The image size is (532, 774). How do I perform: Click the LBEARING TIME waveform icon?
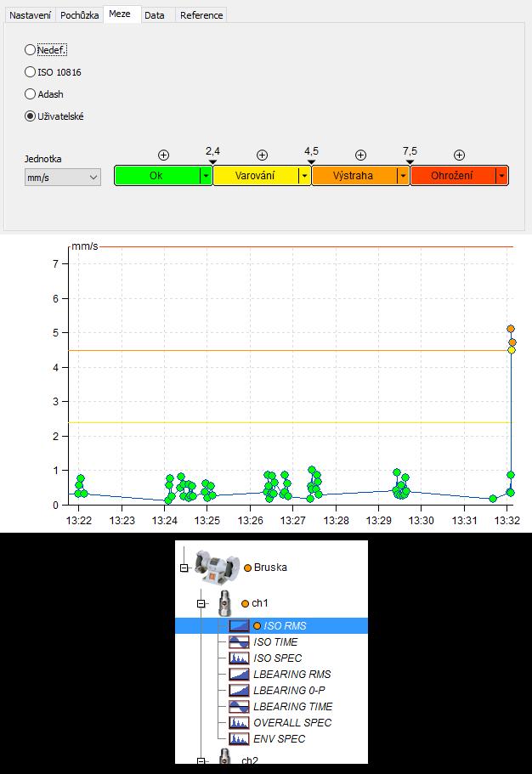(x=239, y=706)
